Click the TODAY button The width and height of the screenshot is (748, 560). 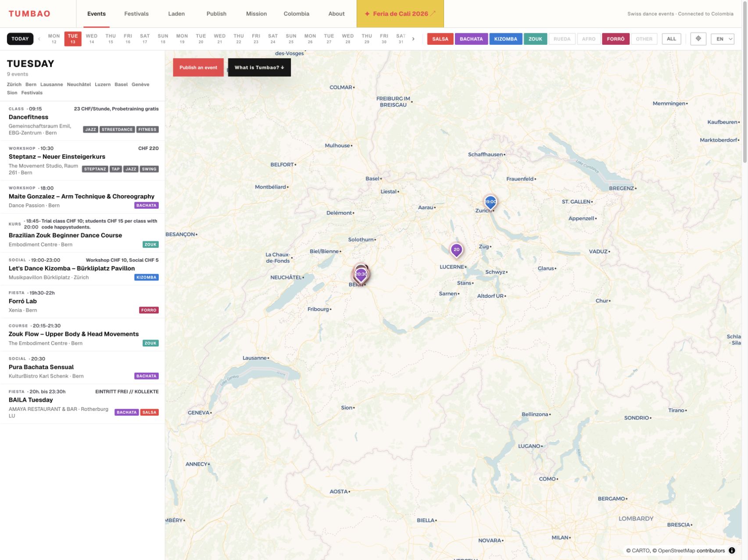pyautogui.click(x=20, y=39)
